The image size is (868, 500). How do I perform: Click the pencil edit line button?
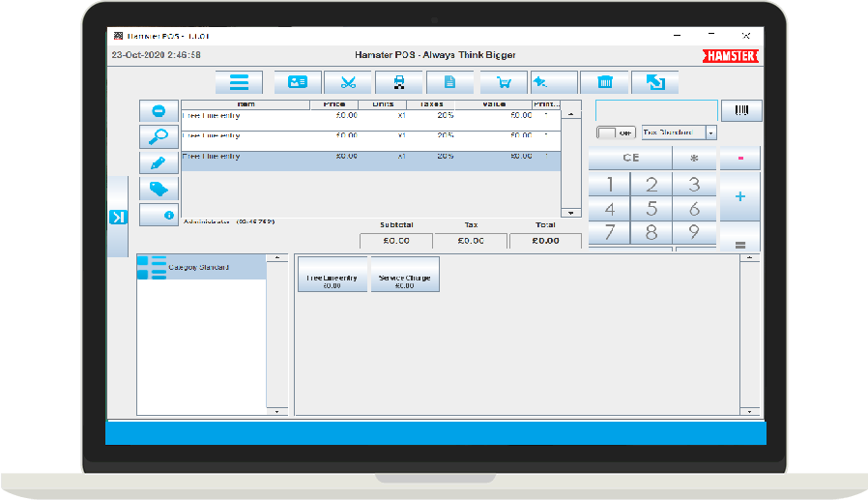click(x=159, y=162)
